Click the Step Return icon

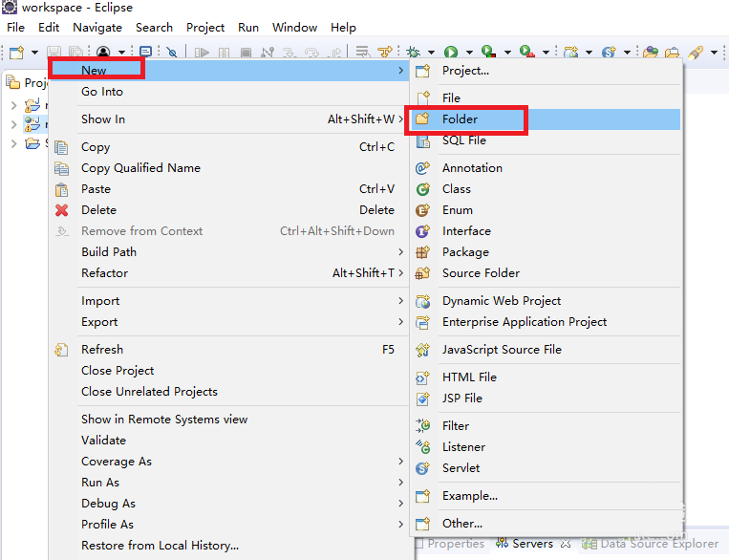point(335,53)
